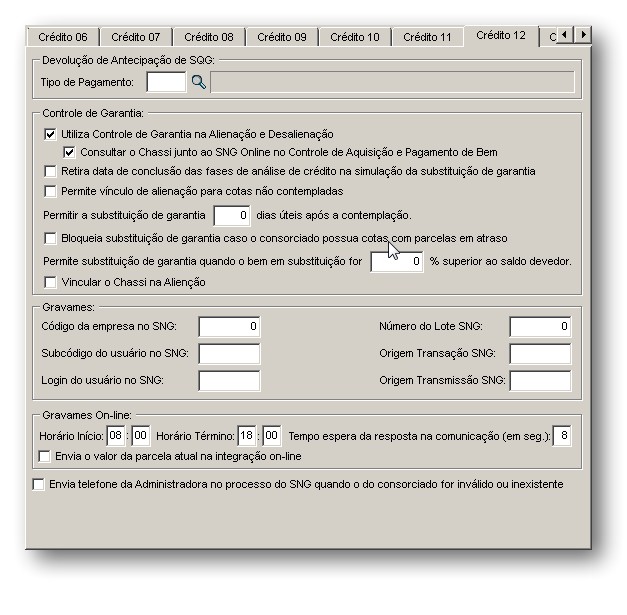
Task: Focus the Subcódigo do usuário no SNG field
Action: coord(229,354)
